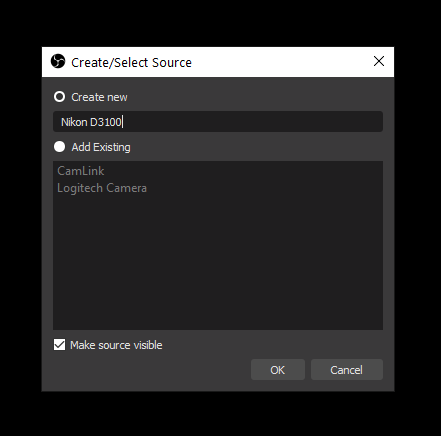The width and height of the screenshot is (441, 436).
Task: Click the "Create/Select Source" title bar text
Action: 131,62
